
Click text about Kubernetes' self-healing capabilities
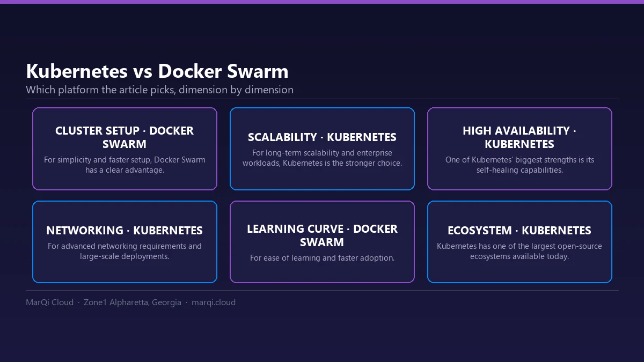point(519,165)
